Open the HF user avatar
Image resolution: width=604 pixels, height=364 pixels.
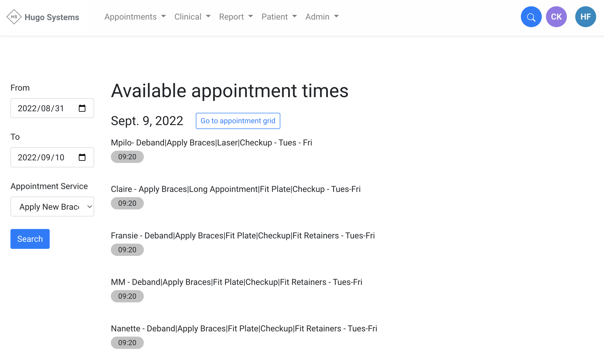585,17
